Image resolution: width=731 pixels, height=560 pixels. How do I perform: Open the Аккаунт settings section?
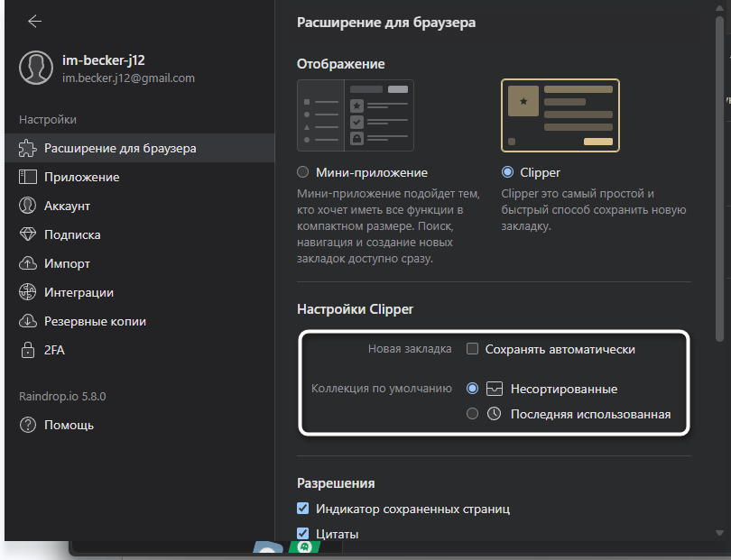point(140,206)
